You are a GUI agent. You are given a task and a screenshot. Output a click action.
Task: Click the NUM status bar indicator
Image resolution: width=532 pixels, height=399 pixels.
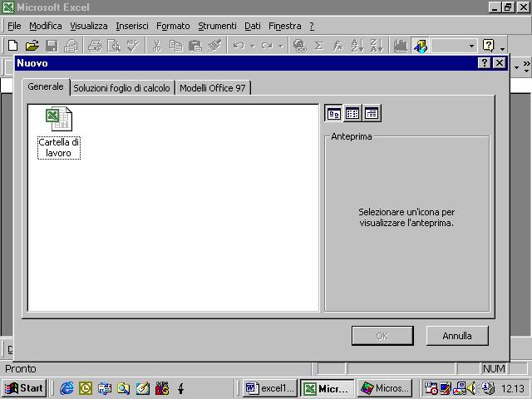[494, 368]
